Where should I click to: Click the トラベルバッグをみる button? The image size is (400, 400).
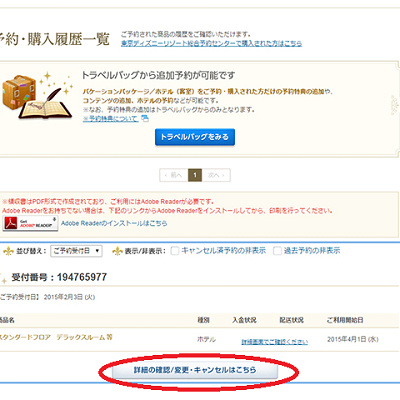click(195, 137)
